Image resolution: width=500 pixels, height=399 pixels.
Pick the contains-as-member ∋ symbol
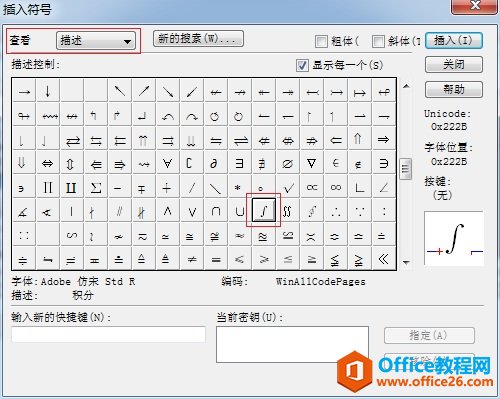point(384,163)
